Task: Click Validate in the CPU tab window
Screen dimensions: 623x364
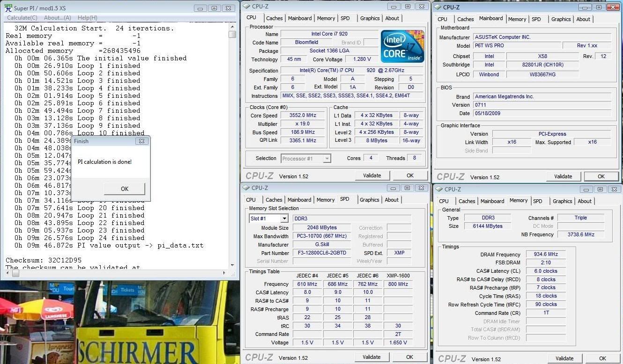Action: 372,175
